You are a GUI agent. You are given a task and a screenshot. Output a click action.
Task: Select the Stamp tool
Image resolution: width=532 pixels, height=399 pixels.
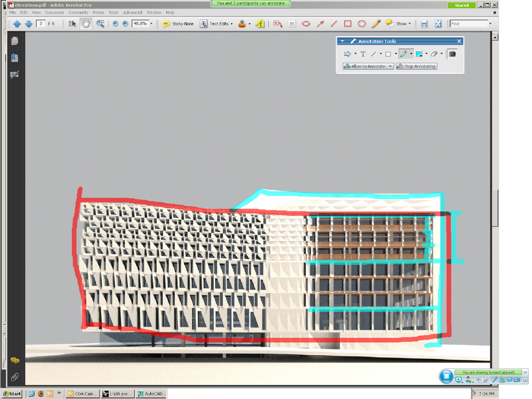tap(242, 24)
